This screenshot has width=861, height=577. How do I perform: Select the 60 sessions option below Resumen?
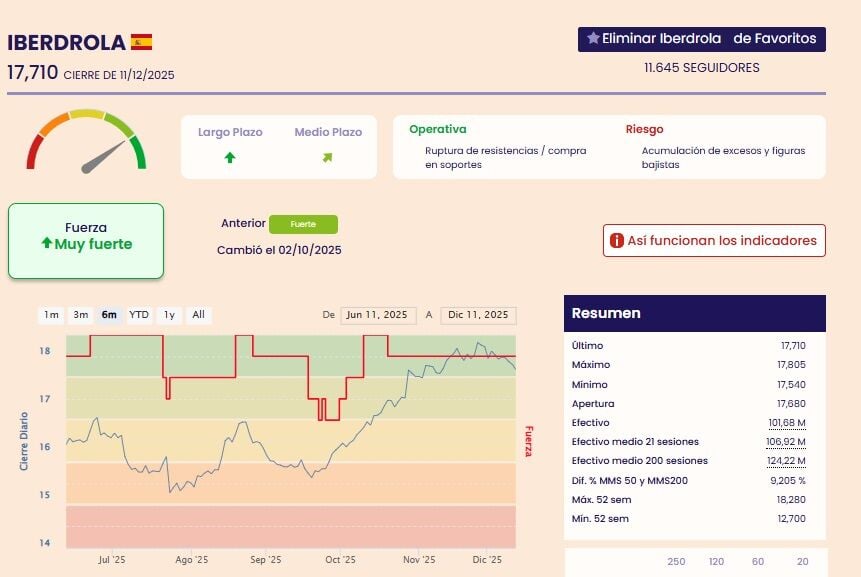758,561
